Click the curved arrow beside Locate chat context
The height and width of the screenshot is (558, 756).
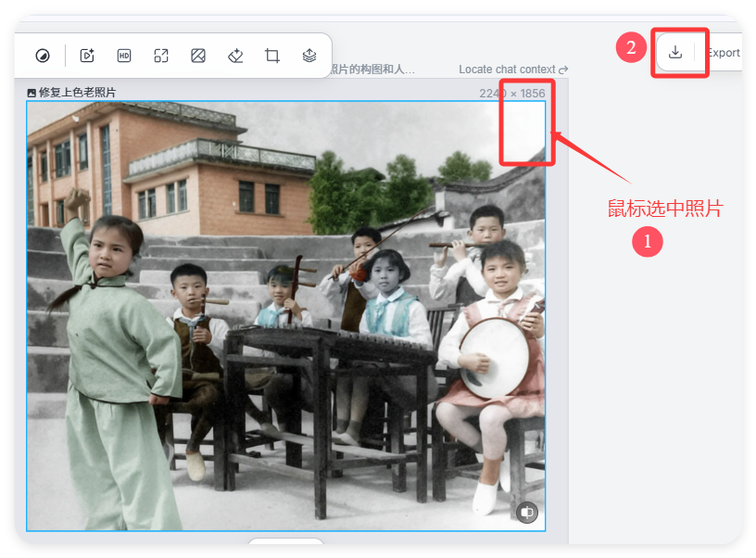(x=563, y=70)
